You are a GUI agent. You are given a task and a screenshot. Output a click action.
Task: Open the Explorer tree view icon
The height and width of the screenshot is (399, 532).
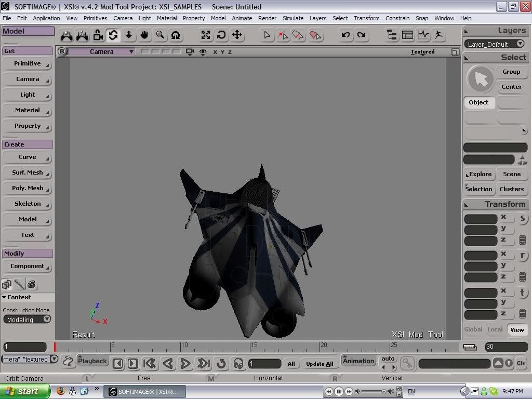tap(392, 35)
